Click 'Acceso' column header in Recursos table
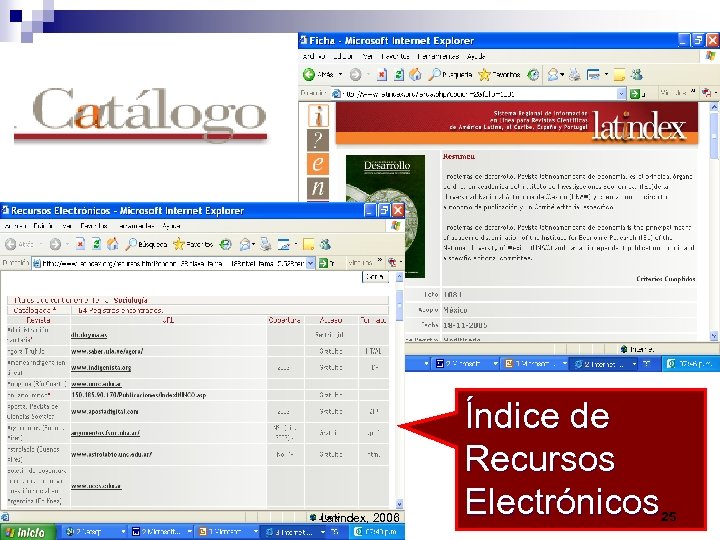This screenshot has height=540, width=720. [x=331, y=320]
